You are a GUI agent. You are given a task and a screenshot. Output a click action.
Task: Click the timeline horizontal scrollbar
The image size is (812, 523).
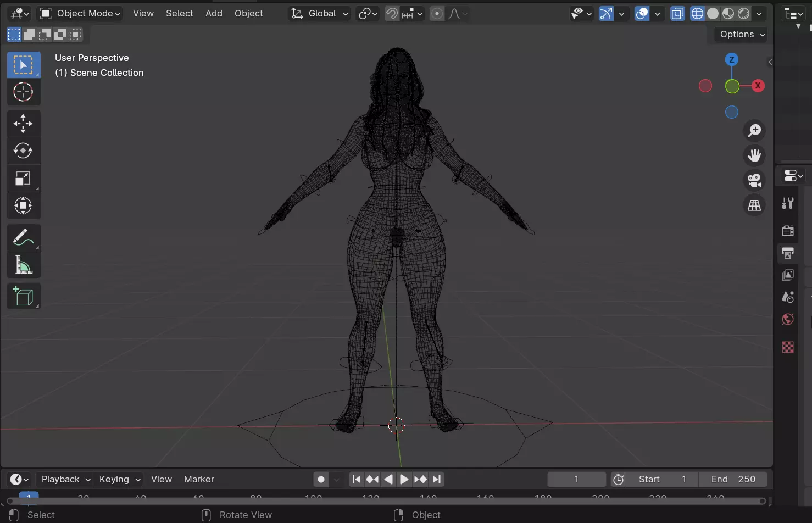[386, 501]
